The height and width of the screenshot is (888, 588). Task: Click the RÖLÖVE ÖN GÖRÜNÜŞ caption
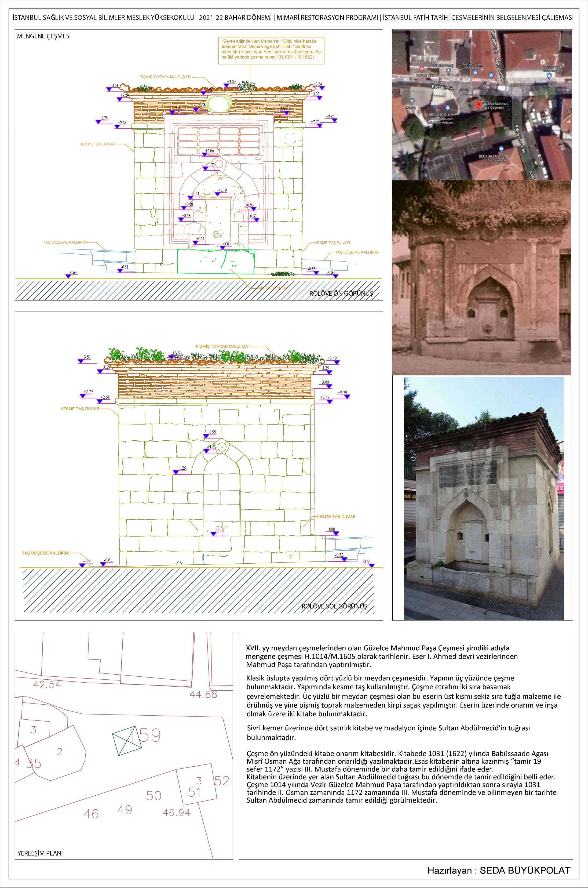point(341,293)
